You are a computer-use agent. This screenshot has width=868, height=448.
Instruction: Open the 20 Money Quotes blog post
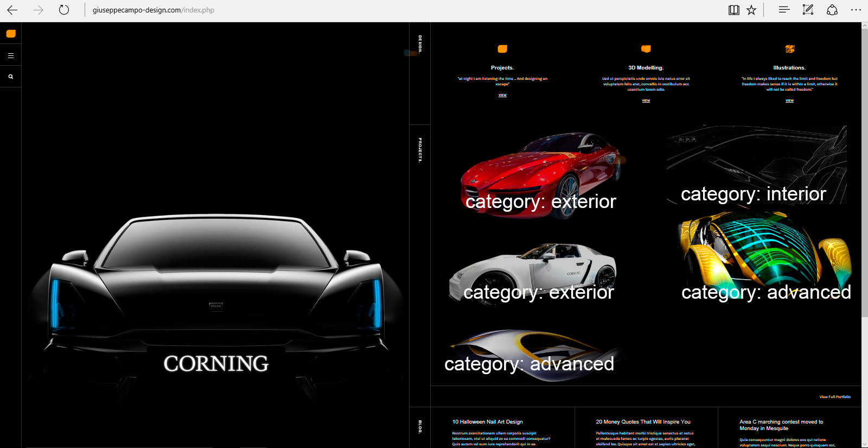(643, 422)
